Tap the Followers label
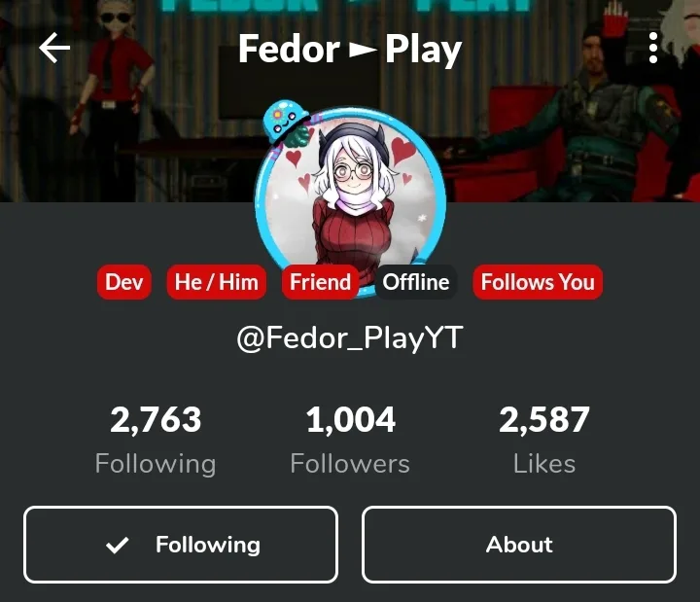The height and width of the screenshot is (602, 700). tap(350, 464)
